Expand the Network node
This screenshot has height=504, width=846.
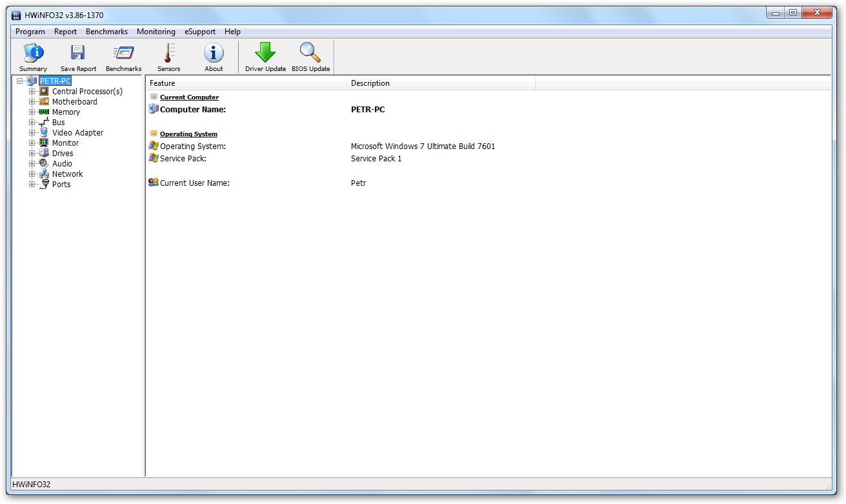tap(32, 174)
